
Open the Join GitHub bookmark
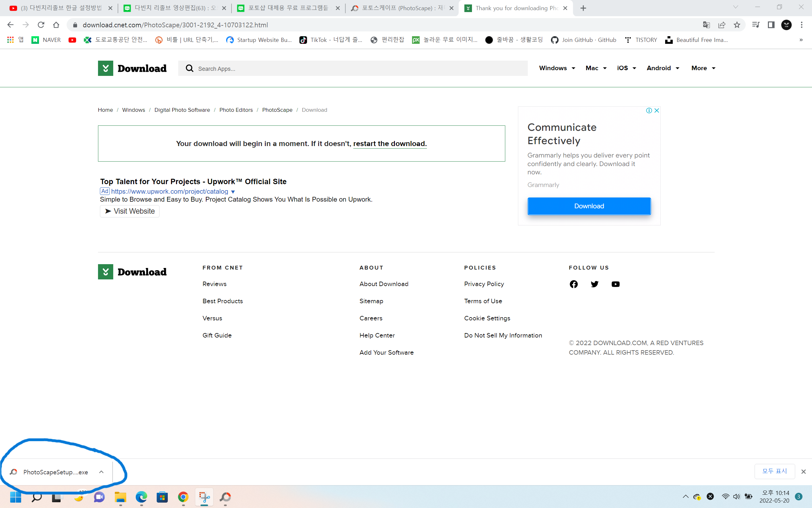point(584,40)
